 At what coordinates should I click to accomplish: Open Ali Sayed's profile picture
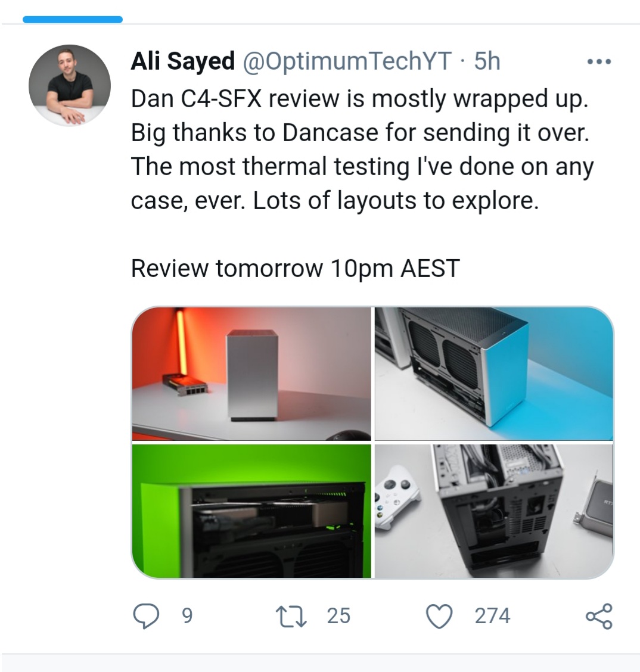point(70,85)
